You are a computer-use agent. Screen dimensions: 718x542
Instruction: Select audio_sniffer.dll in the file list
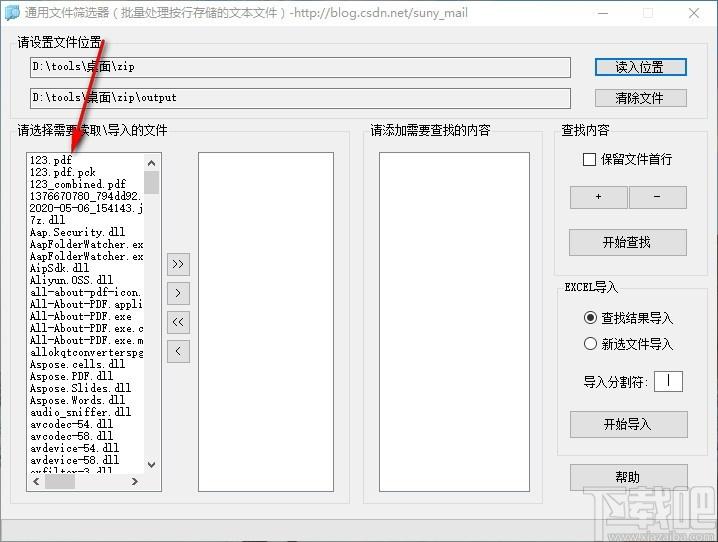click(81, 412)
